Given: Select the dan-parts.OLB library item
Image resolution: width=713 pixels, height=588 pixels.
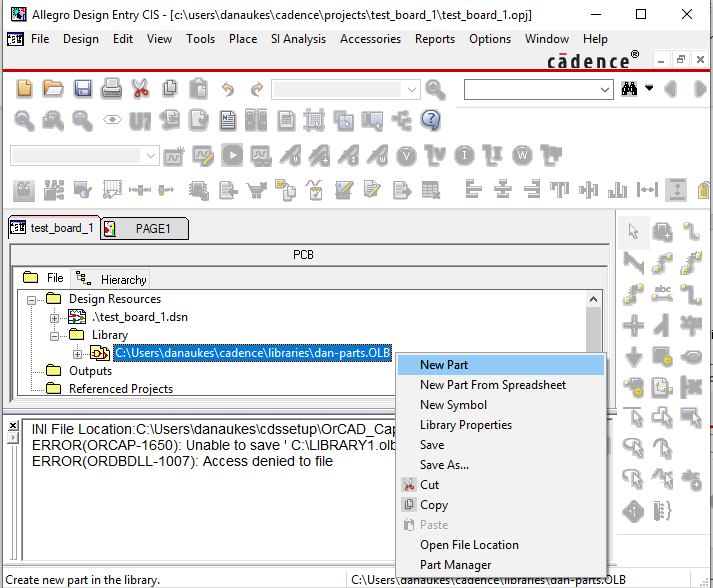Looking at the screenshot, I should pos(252,353).
